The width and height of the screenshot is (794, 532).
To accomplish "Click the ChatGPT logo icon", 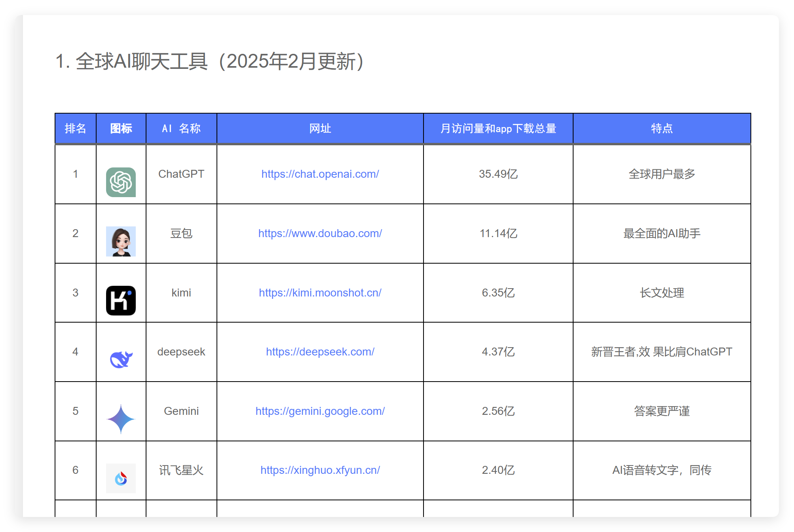I will click(x=121, y=182).
